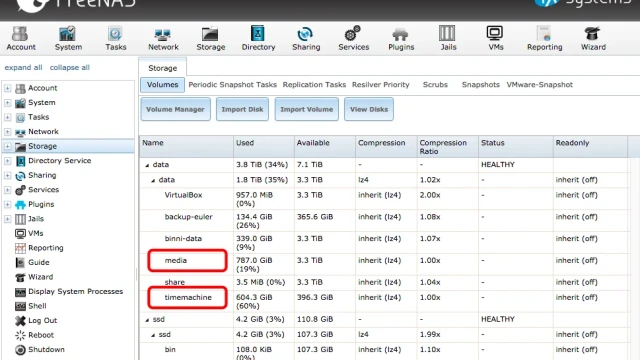This screenshot has height=360, width=640.
Task: Click Reboot in sidebar
Action: pos(34,335)
